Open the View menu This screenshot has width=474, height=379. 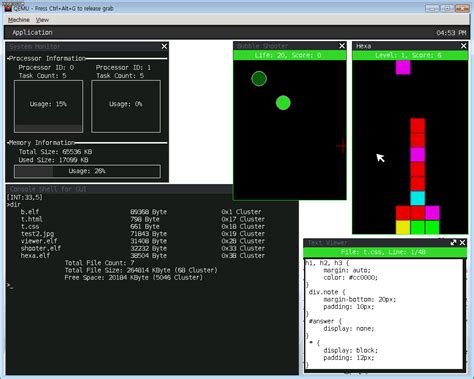pyautogui.click(x=42, y=20)
